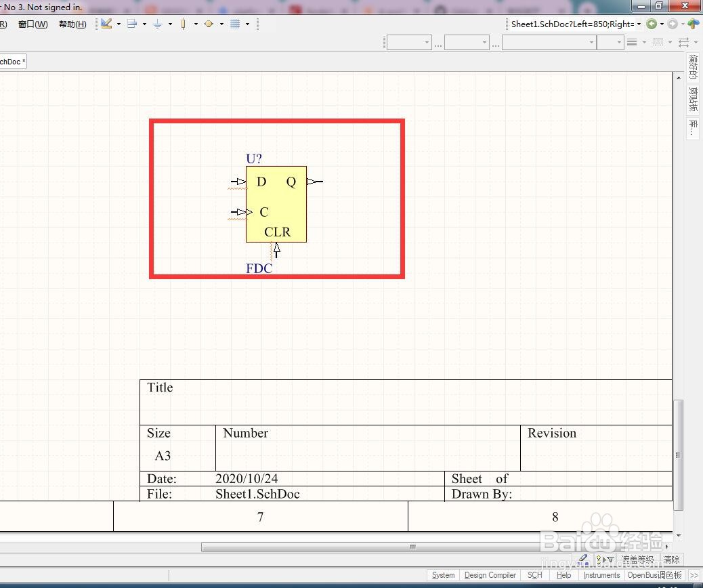Click the green navigate back icon
Viewport: 703px width, 588px height.
click(652, 24)
